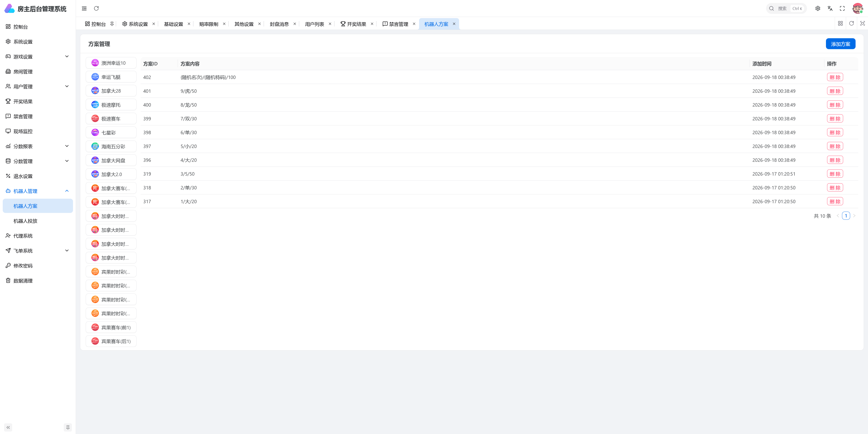Viewport: 868px width, 434px height.
Task: Click the tab grid layout icon
Action: coord(840,23)
